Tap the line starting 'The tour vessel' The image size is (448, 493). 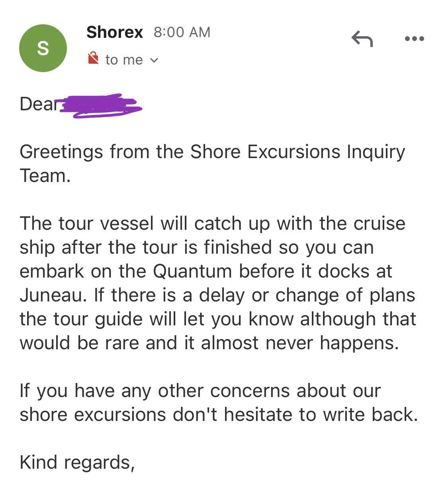click(212, 223)
